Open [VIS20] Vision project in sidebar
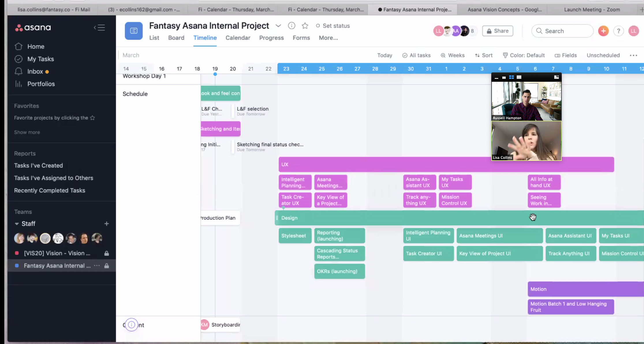Screen dimensions: 644x344 pyautogui.click(x=57, y=253)
